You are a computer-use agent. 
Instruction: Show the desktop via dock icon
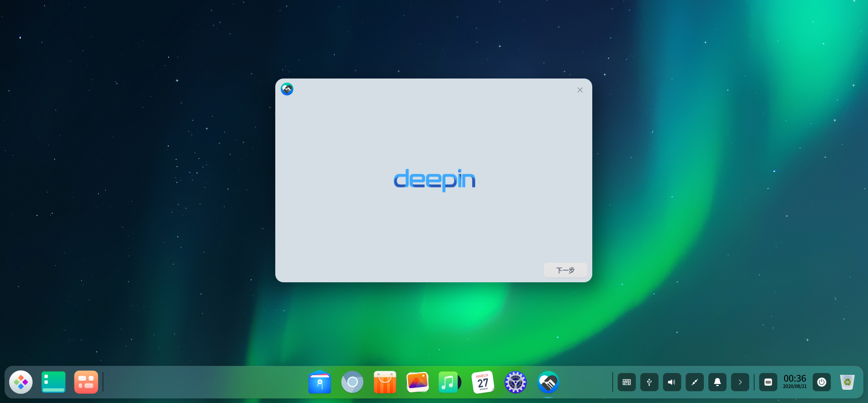click(54, 382)
